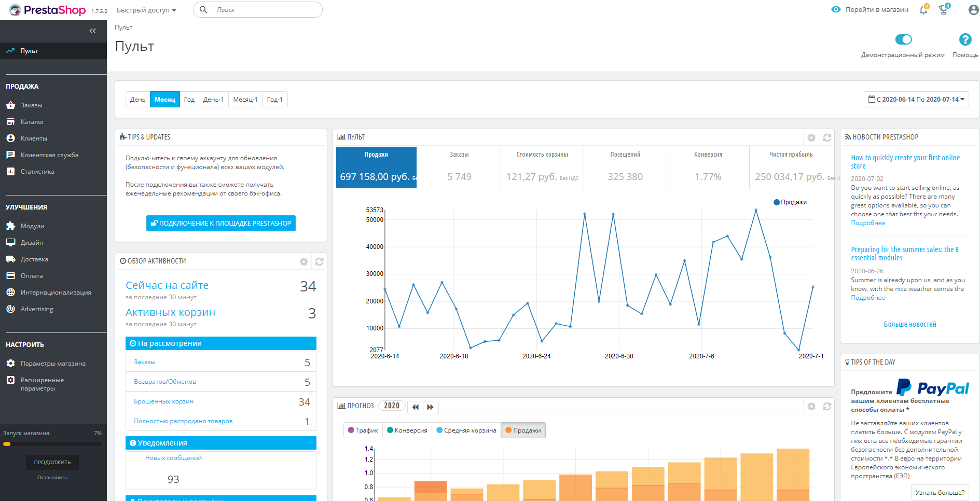Refresh the Пульт chart panel
980x501 pixels.
click(827, 137)
